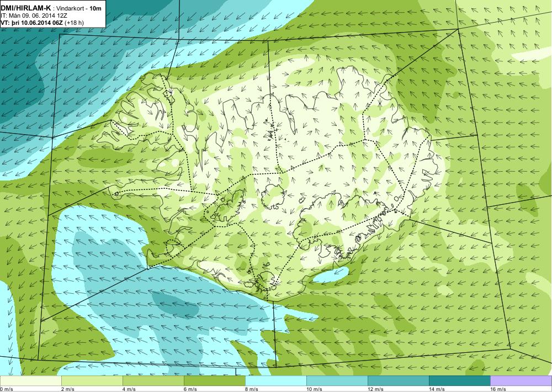Image resolution: width=552 pixels, height=392 pixels.
Task: Choose the 12–14 m/s teal legend swatch
Action: pos(398,381)
